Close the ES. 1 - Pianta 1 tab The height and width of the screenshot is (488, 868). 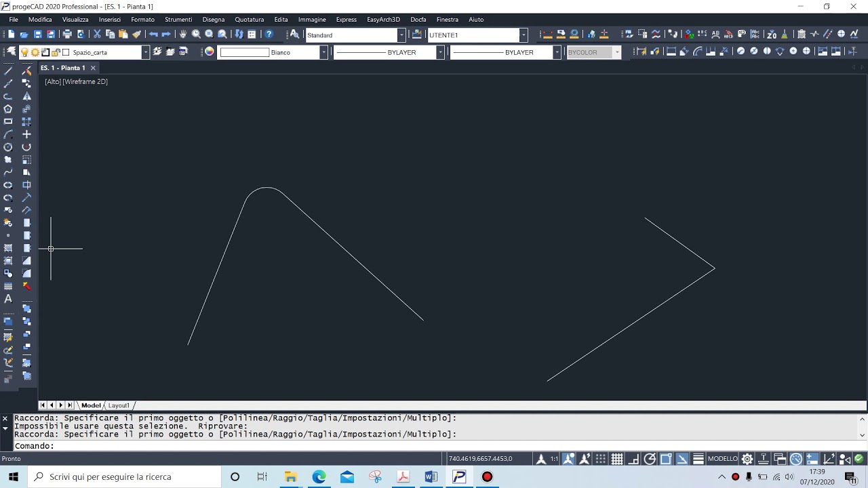93,68
